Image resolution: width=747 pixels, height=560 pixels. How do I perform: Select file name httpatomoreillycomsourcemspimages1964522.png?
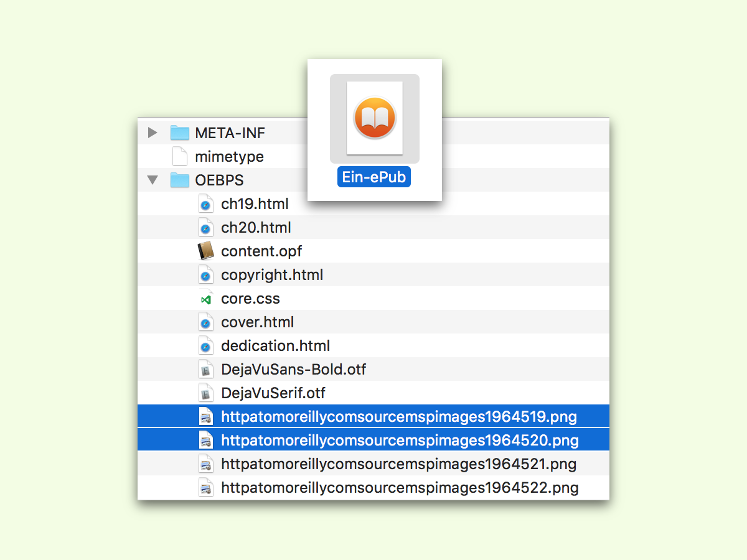(x=400, y=488)
